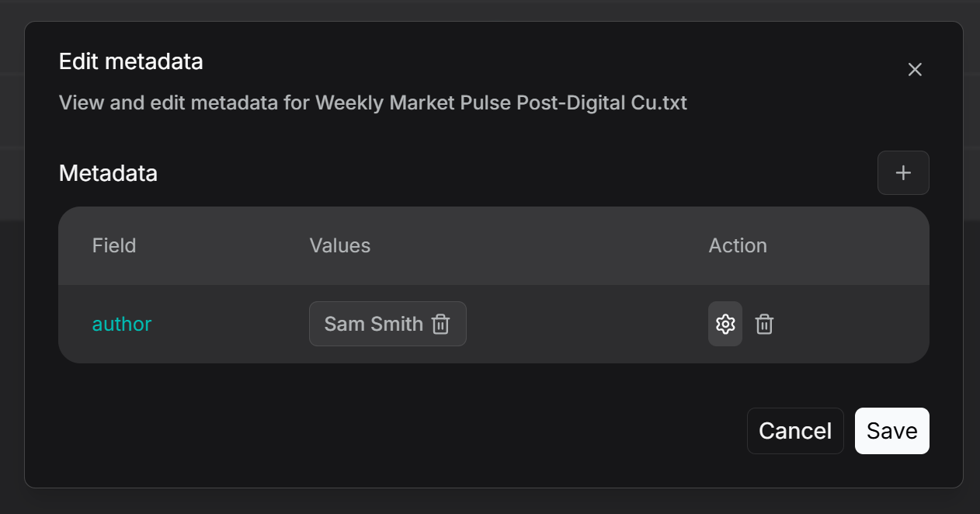980x514 pixels.
Task: Click the Metadata section heading
Action: point(108,173)
